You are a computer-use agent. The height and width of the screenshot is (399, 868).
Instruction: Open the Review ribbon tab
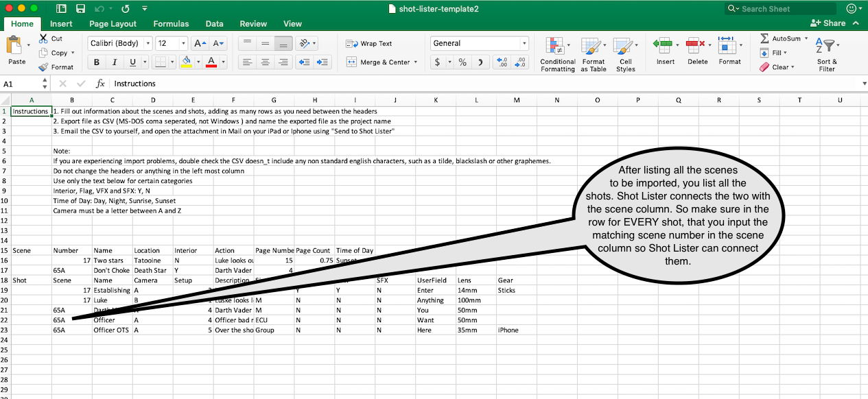point(253,23)
